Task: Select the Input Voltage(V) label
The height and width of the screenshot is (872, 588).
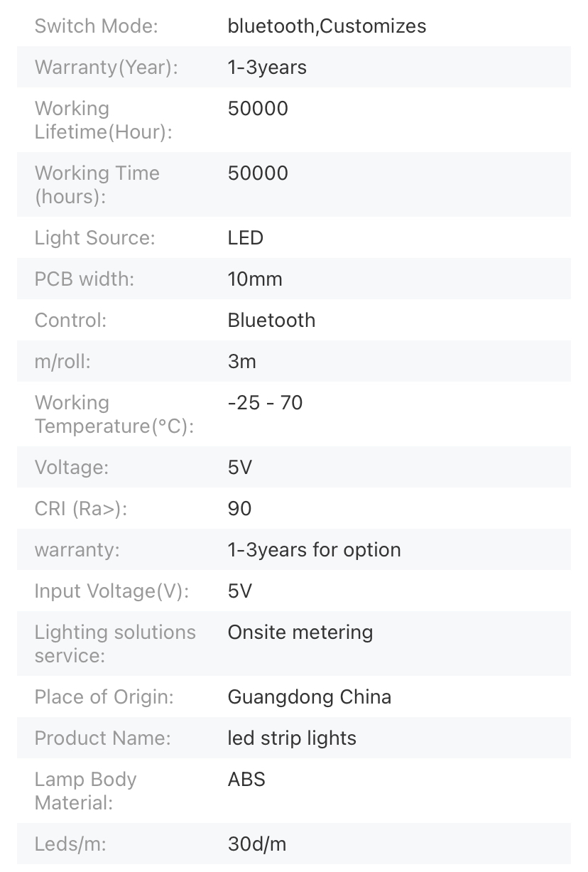Action: (x=112, y=591)
